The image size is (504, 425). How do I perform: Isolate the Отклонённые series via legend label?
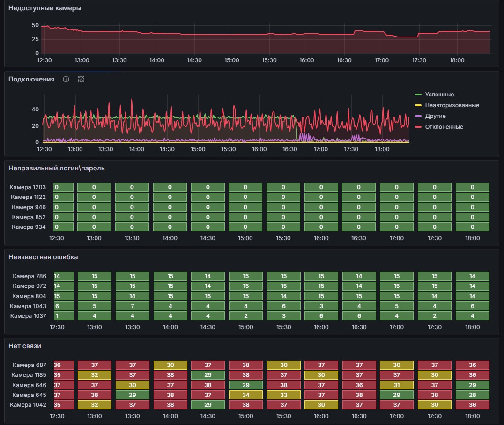(x=444, y=127)
